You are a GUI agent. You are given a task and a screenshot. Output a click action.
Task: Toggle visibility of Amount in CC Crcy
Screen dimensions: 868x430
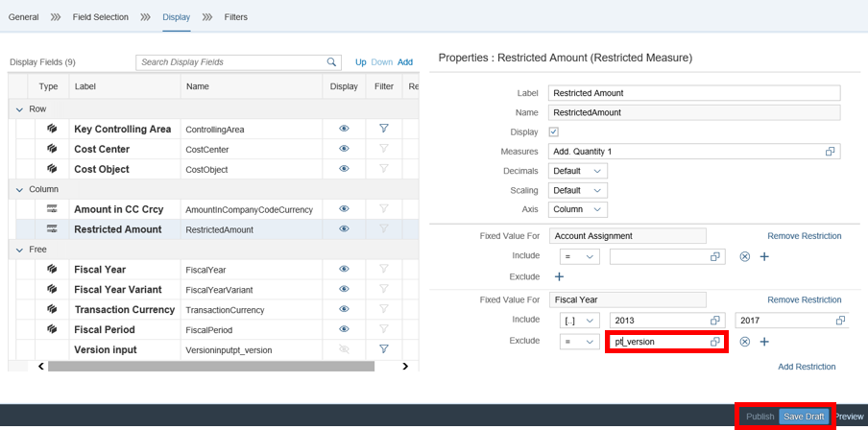[x=344, y=208]
